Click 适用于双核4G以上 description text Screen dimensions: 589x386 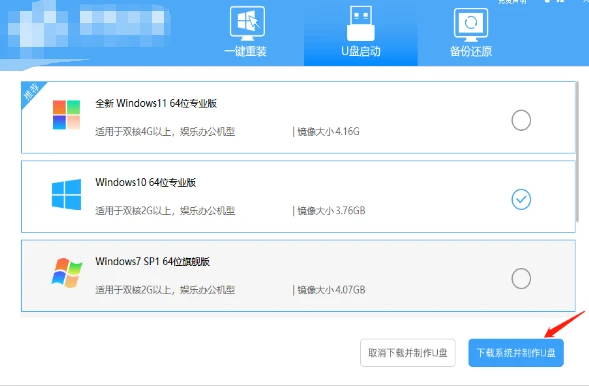(x=165, y=132)
